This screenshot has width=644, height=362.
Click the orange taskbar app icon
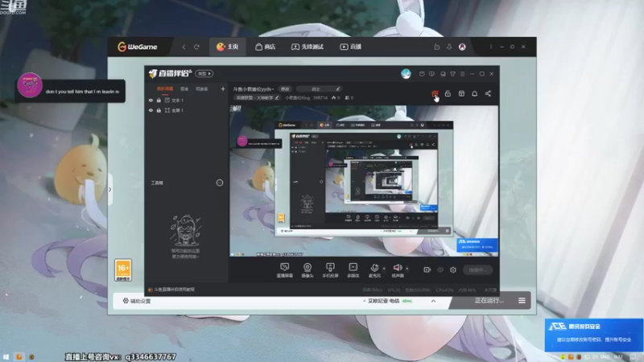[x=19, y=356]
